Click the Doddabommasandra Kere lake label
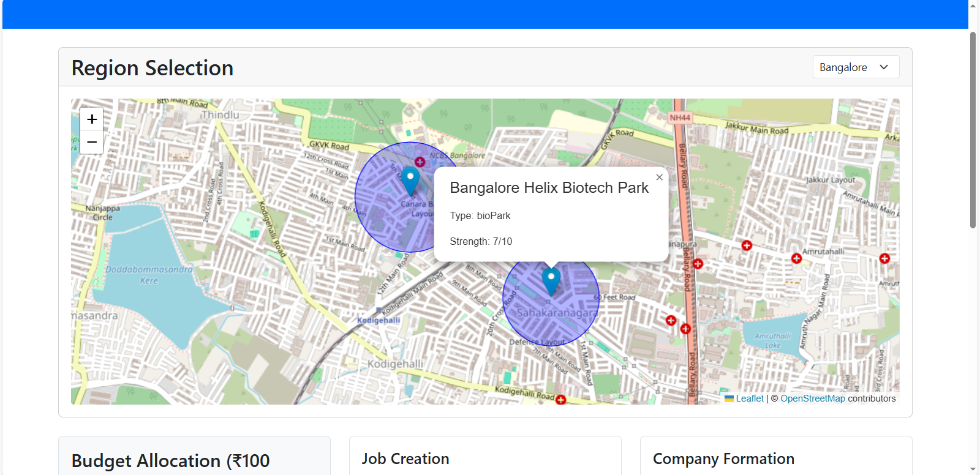This screenshot has width=980, height=475. coord(149,275)
